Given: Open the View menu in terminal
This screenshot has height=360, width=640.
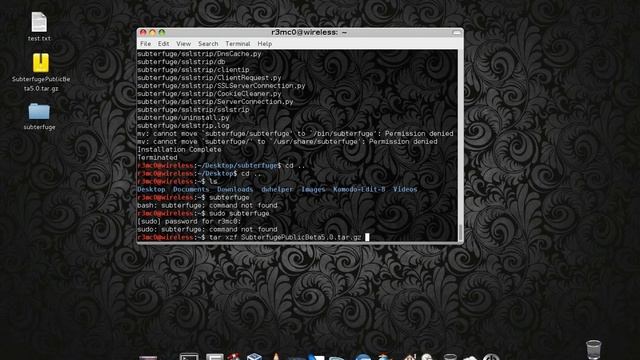Looking at the screenshot, I should pyautogui.click(x=184, y=44).
